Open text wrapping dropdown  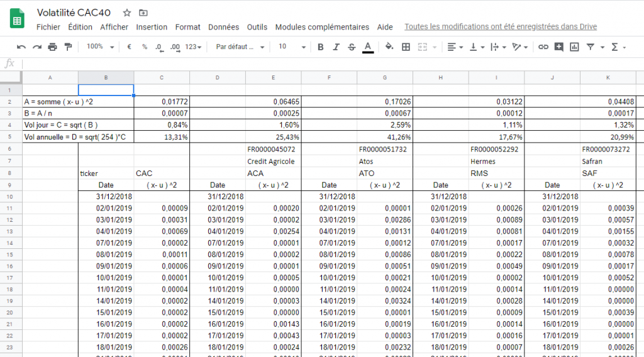coord(498,47)
